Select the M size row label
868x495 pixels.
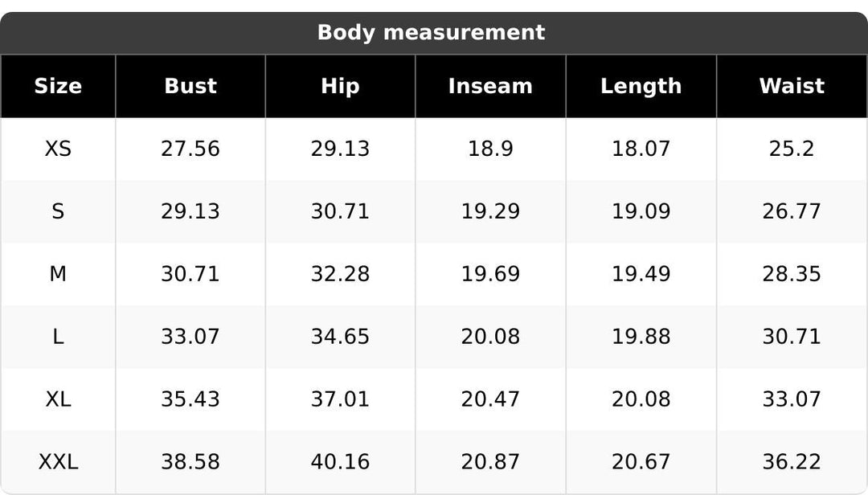58,274
